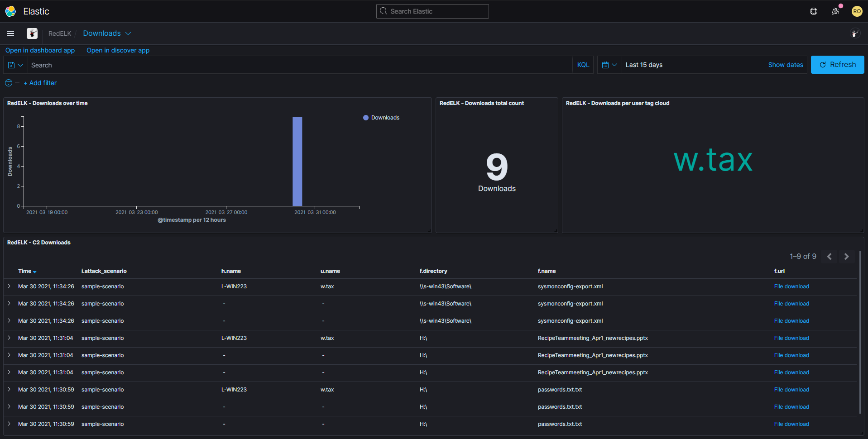Screen dimensions: 868x439
Task: Expand the L-WIN223 RecipeTeammeeting row at 11:31:04
Action: point(9,338)
